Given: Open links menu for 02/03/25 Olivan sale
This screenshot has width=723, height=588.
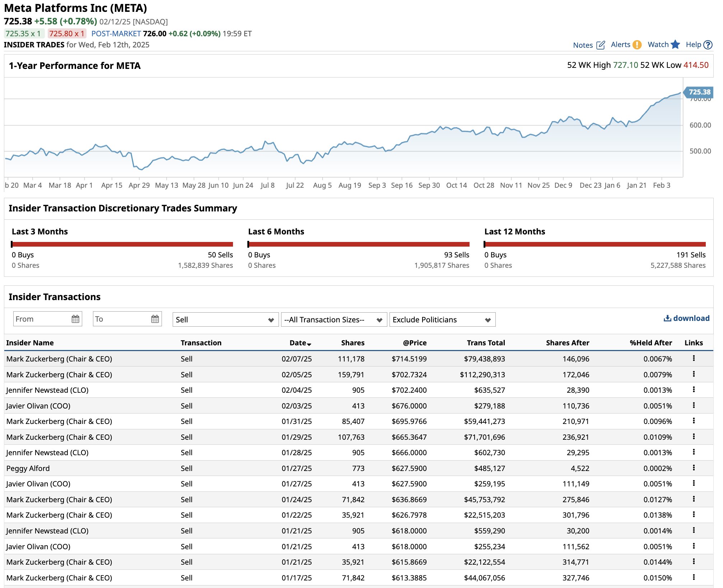Looking at the screenshot, I should (x=694, y=405).
